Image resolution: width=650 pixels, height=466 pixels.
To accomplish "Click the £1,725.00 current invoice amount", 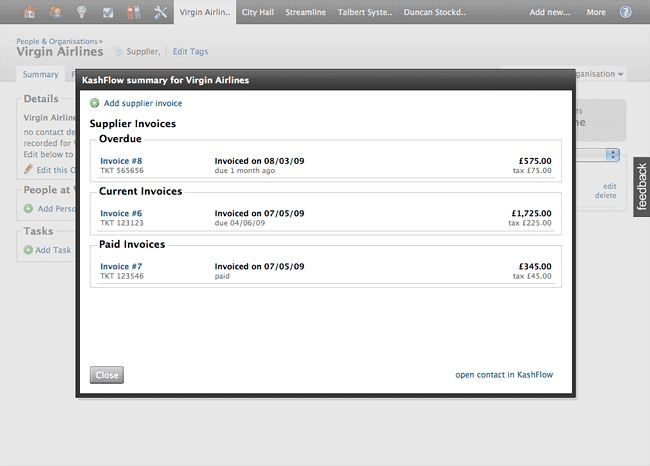I will [531, 213].
